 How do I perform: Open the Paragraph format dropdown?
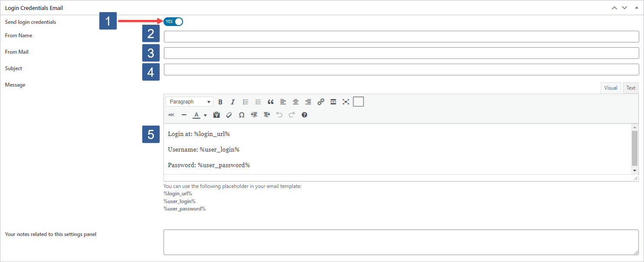189,101
